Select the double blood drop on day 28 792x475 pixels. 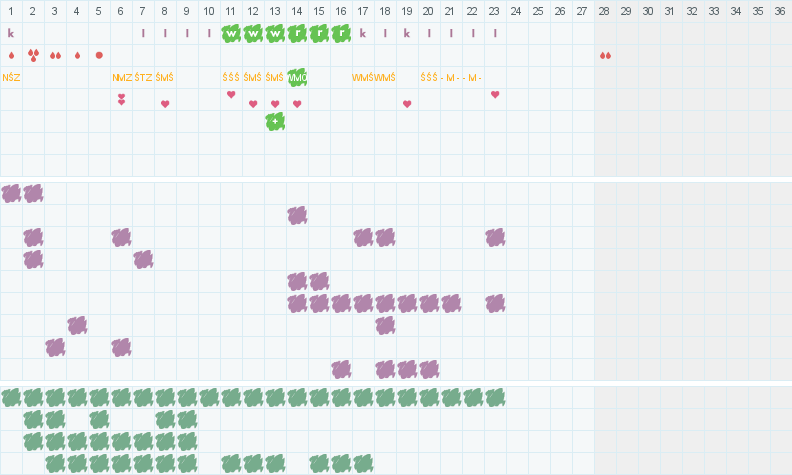click(x=605, y=55)
